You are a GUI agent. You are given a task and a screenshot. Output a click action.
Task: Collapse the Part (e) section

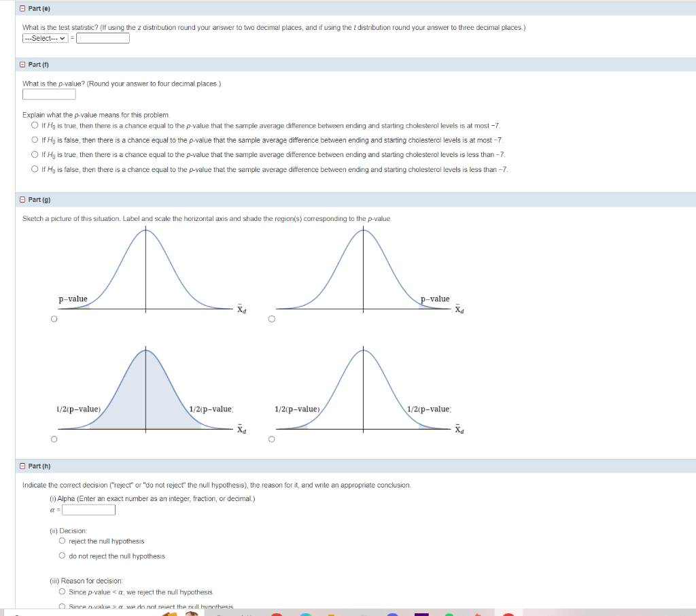tap(21, 7)
